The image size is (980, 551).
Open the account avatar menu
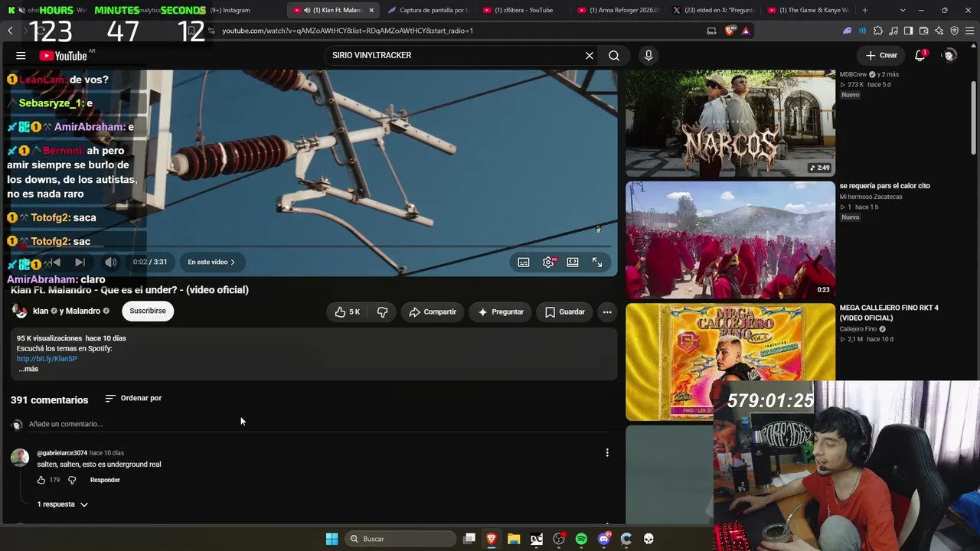coord(949,55)
